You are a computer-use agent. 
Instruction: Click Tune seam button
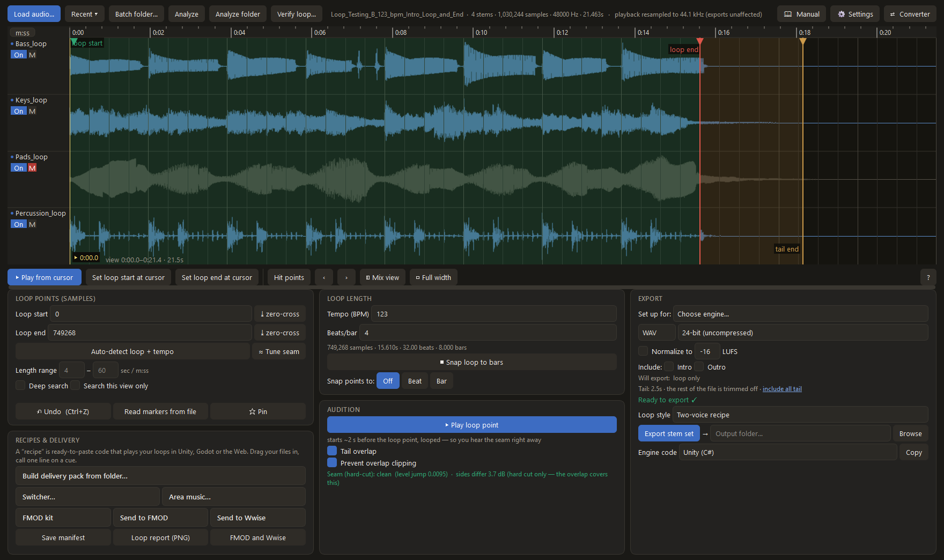(x=279, y=351)
